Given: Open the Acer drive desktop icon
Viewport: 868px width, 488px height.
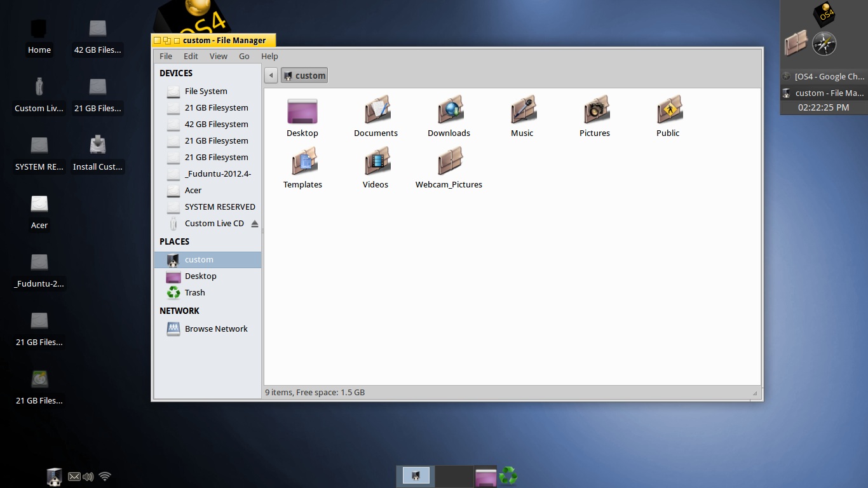Looking at the screenshot, I should [x=39, y=212].
